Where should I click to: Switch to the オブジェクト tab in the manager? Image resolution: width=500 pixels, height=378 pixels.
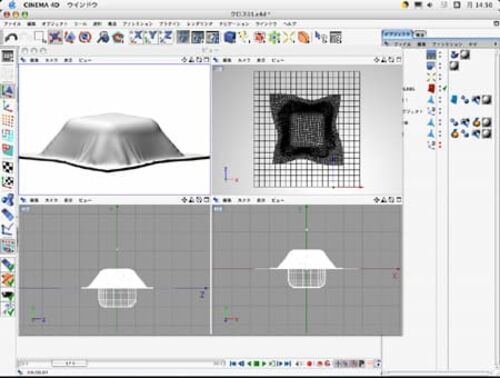point(397,34)
